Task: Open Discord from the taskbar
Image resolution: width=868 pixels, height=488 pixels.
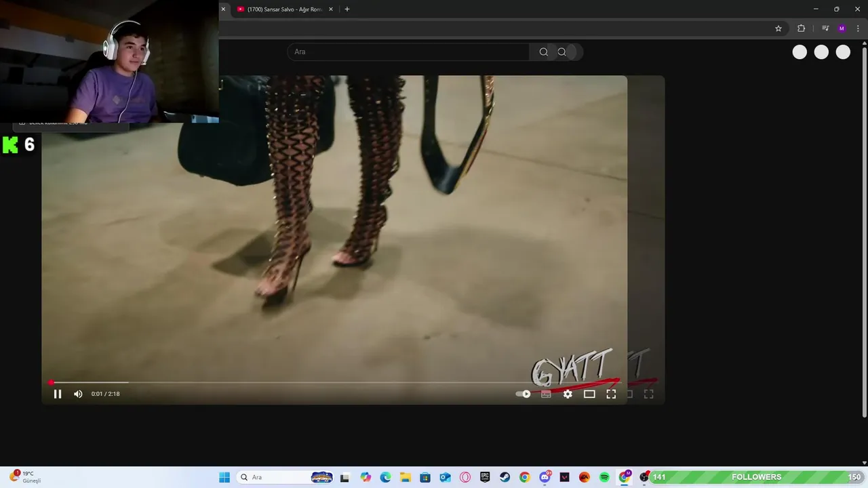Action: point(545,477)
